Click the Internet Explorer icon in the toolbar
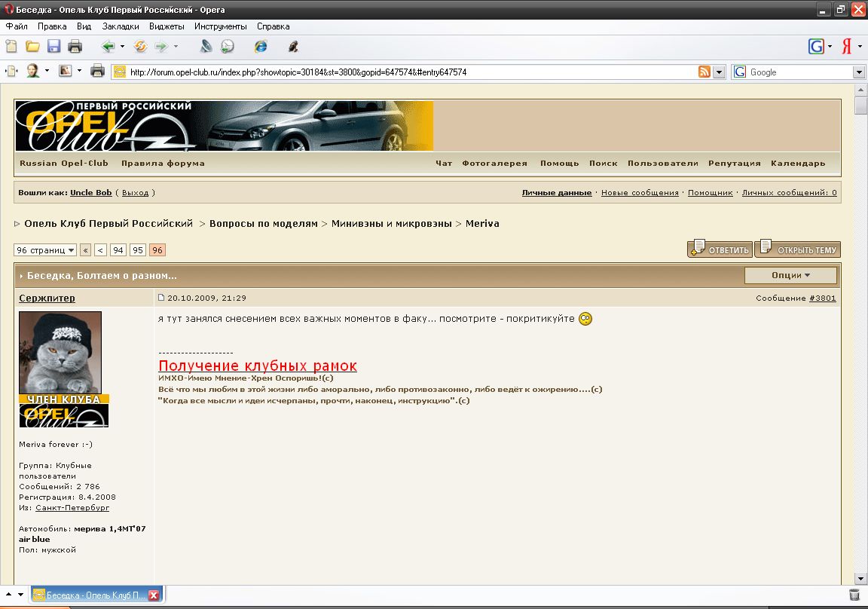 coord(261,47)
